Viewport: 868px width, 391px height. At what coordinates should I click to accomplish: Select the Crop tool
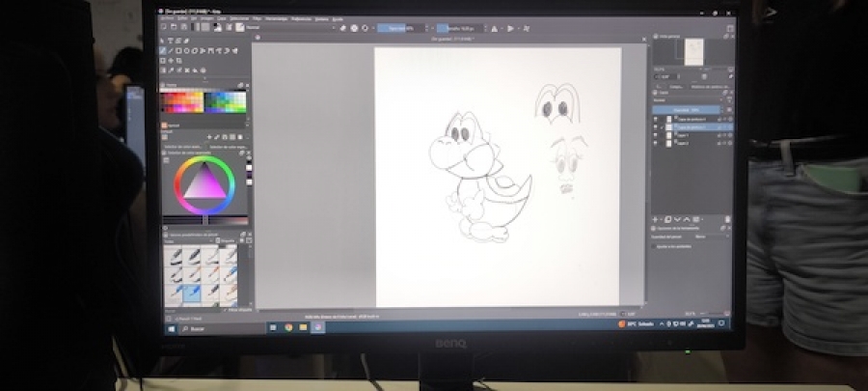point(178,61)
